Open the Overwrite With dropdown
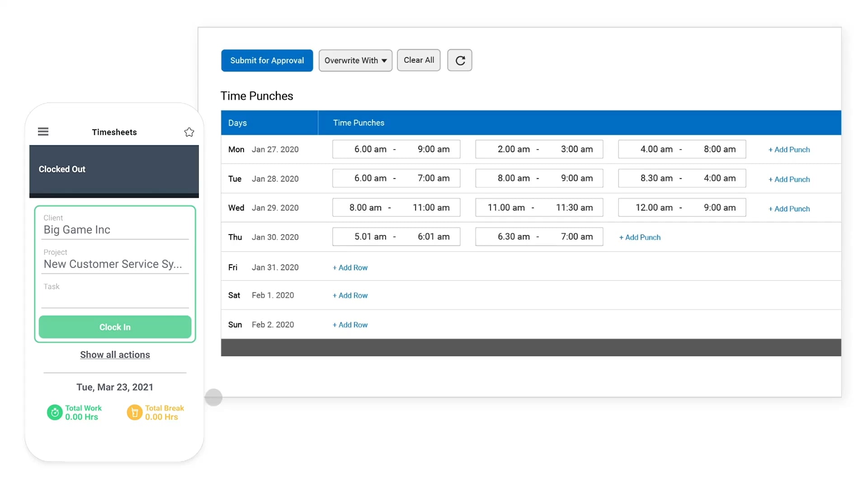 355,60
